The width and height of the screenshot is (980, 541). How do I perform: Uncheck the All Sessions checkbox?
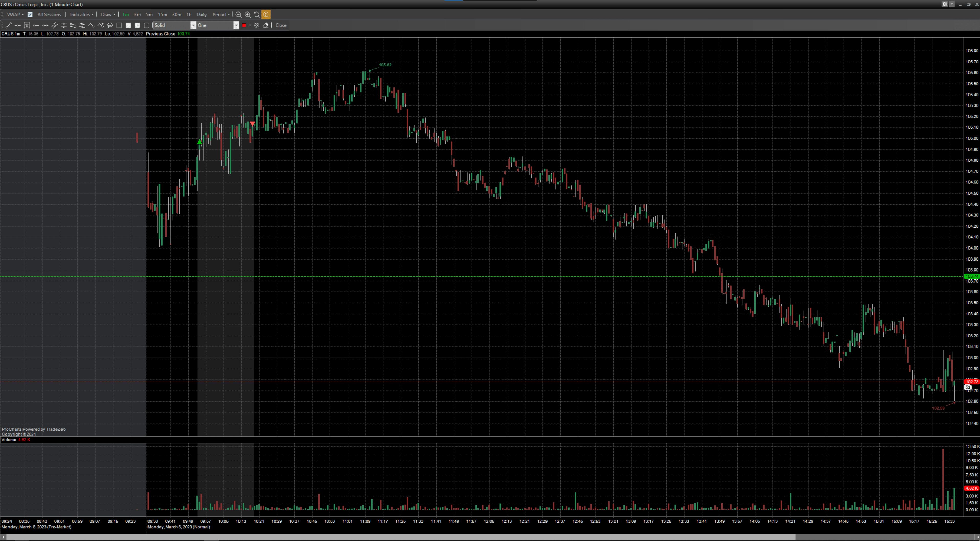coord(30,15)
